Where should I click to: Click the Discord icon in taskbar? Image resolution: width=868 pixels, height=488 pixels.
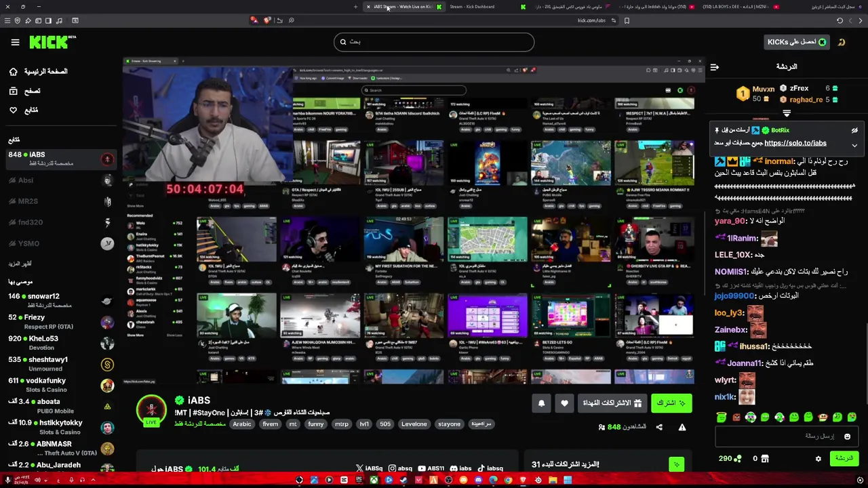coord(478,481)
